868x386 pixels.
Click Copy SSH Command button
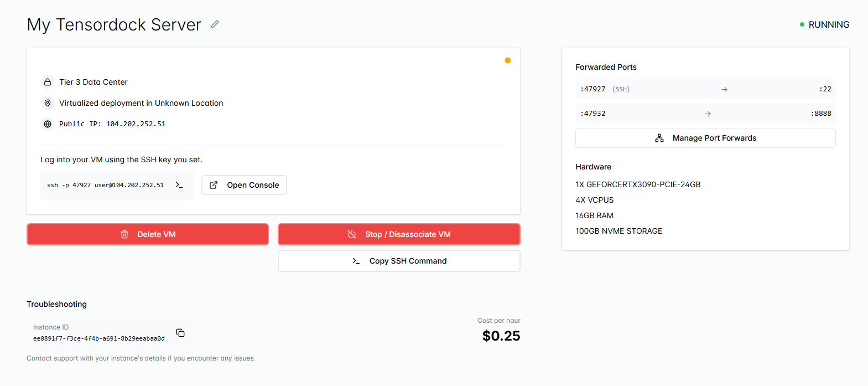pyautogui.click(x=399, y=261)
